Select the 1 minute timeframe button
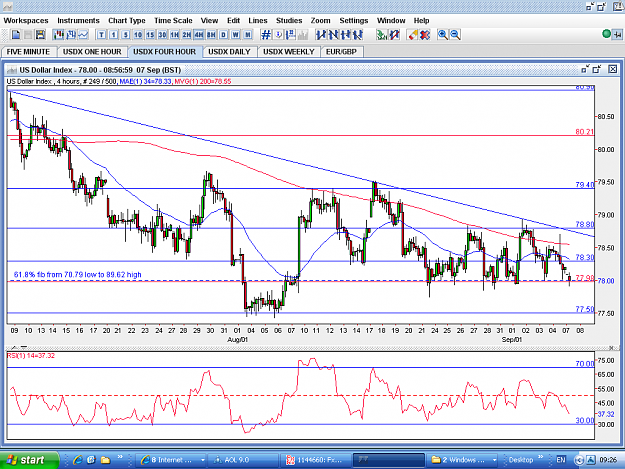Image resolution: width=625 pixels, height=469 pixels. [114, 35]
